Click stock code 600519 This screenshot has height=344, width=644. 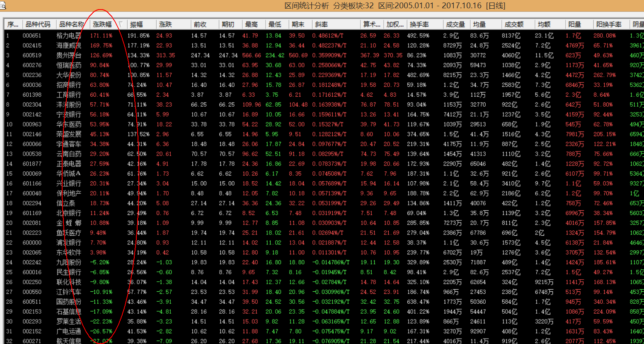coord(32,55)
